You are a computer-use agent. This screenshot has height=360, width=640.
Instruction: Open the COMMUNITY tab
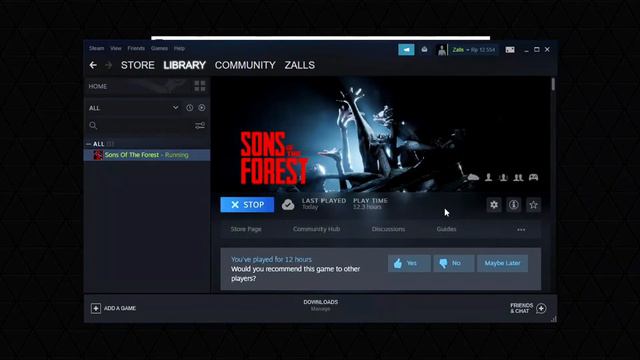[x=245, y=65]
